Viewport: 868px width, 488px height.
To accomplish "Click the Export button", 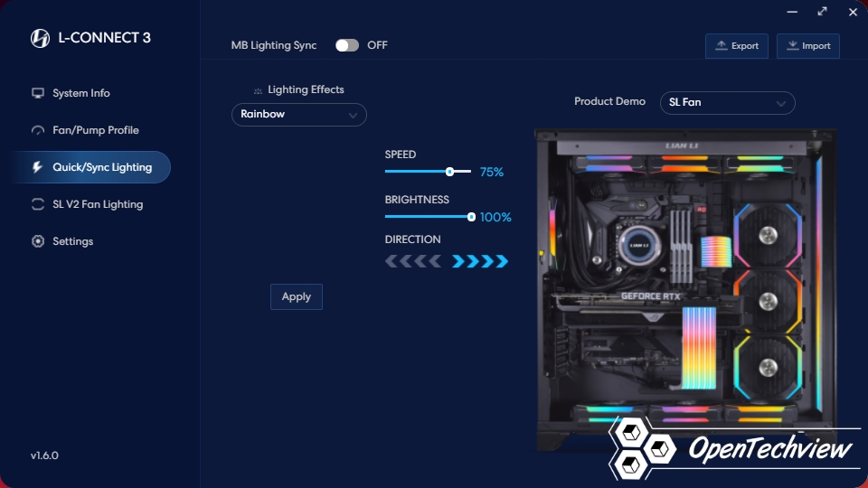I will tap(737, 46).
